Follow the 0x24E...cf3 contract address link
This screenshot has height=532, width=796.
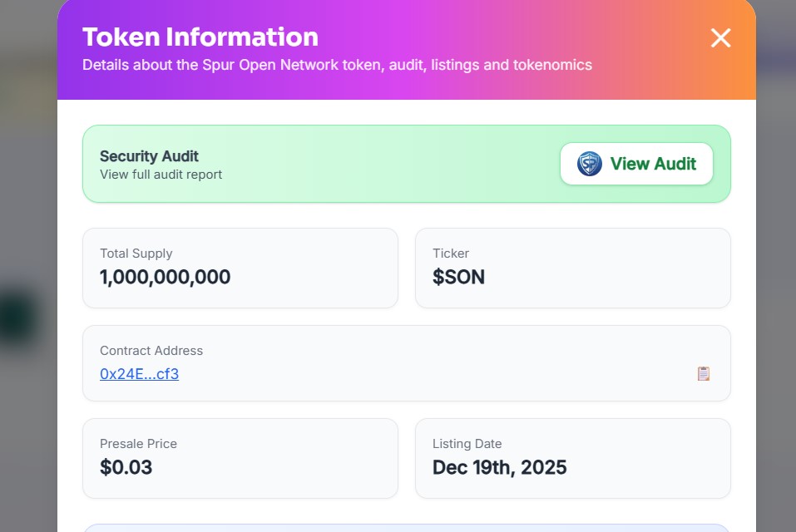pyautogui.click(x=138, y=374)
